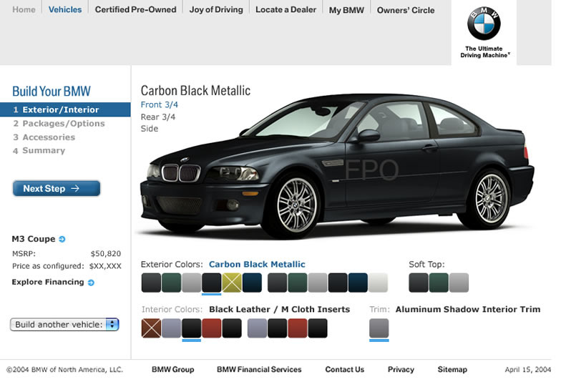The width and height of the screenshot is (566, 392).
Task: Pick the green swatch in first exterior group
Action: (171, 283)
